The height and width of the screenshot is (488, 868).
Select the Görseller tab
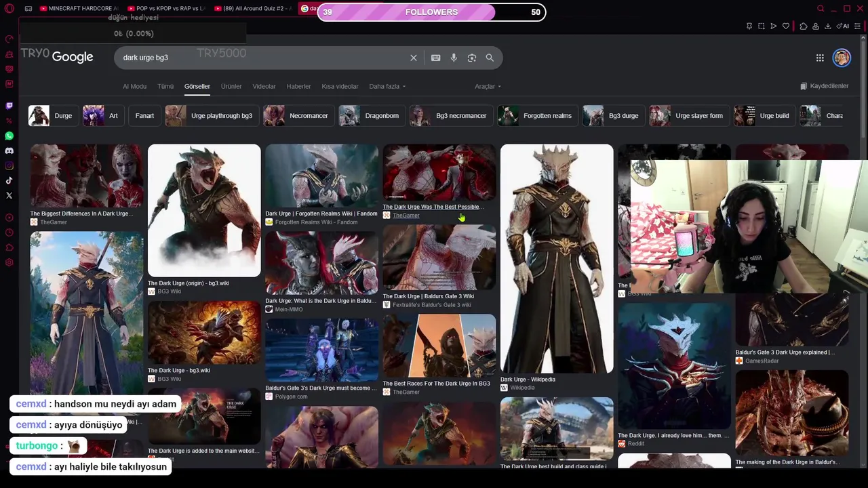click(197, 86)
